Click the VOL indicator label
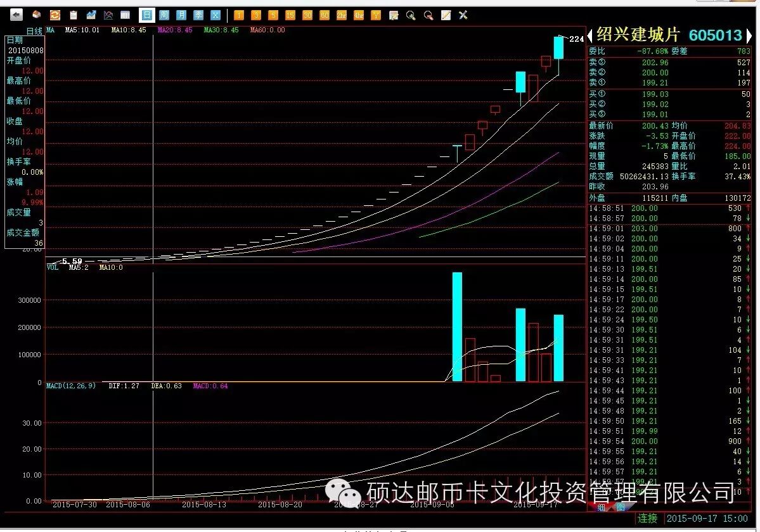This screenshot has height=532, width=760. [x=53, y=267]
